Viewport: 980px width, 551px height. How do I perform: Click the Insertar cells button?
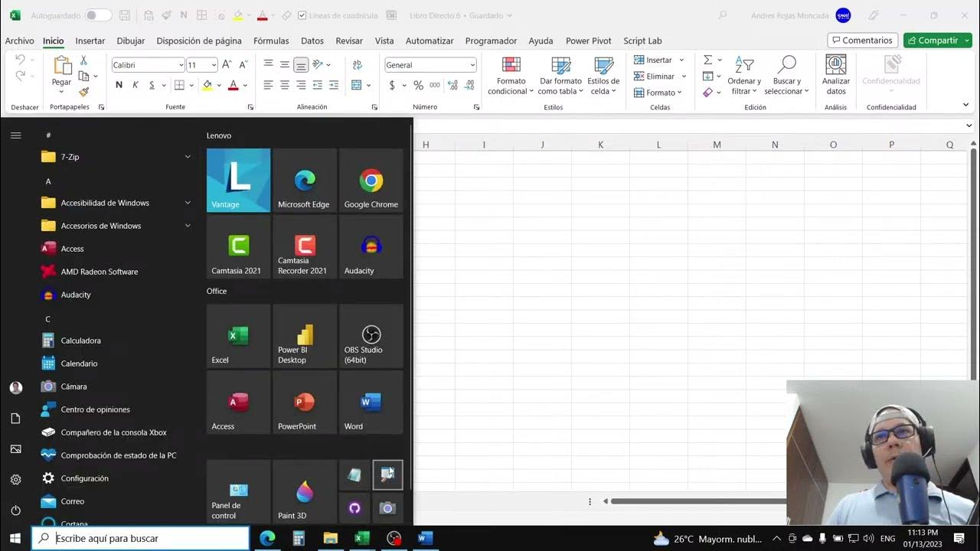[658, 60]
